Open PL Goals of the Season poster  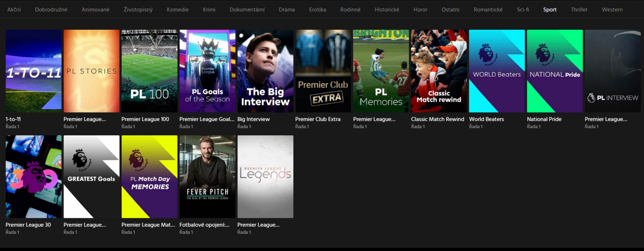point(207,71)
